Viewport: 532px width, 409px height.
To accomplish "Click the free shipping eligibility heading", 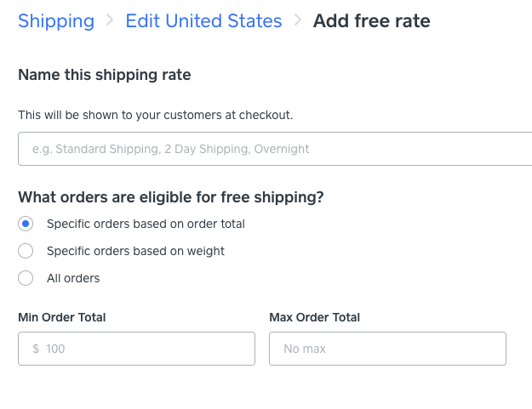I will coord(170,197).
